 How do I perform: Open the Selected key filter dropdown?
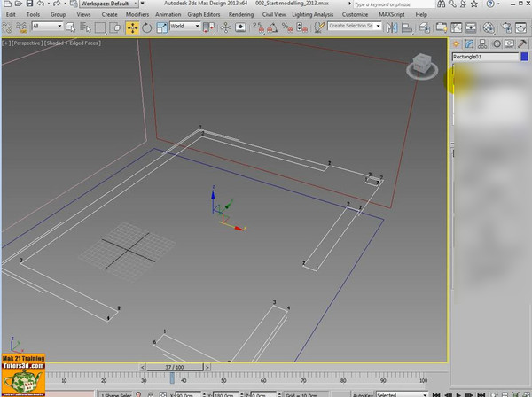coord(402,394)
